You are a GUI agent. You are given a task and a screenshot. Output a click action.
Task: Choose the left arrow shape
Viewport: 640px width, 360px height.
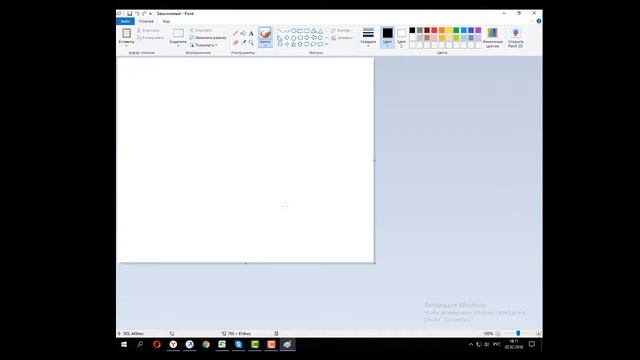click(x=314, y=38)
